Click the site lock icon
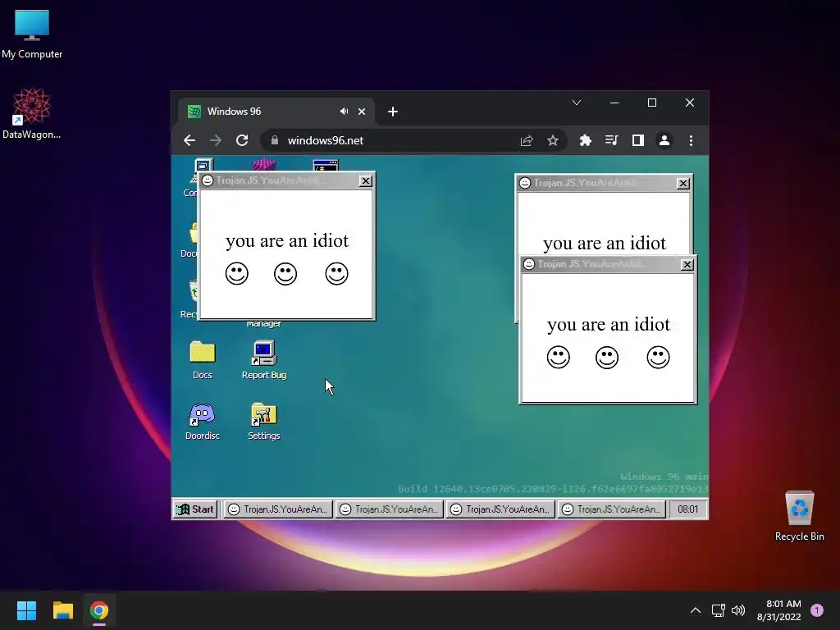This screenshot has width=840, height=630. click(275, 140)
